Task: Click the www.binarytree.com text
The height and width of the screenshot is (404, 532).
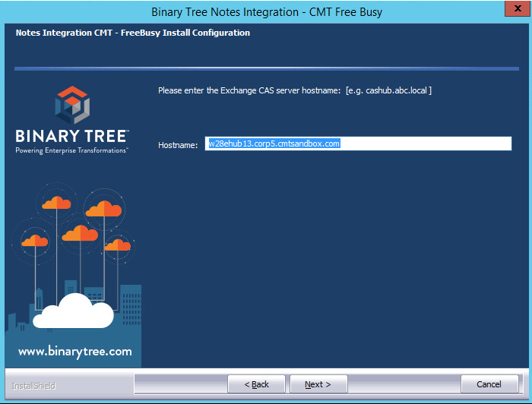Action: 75,352
